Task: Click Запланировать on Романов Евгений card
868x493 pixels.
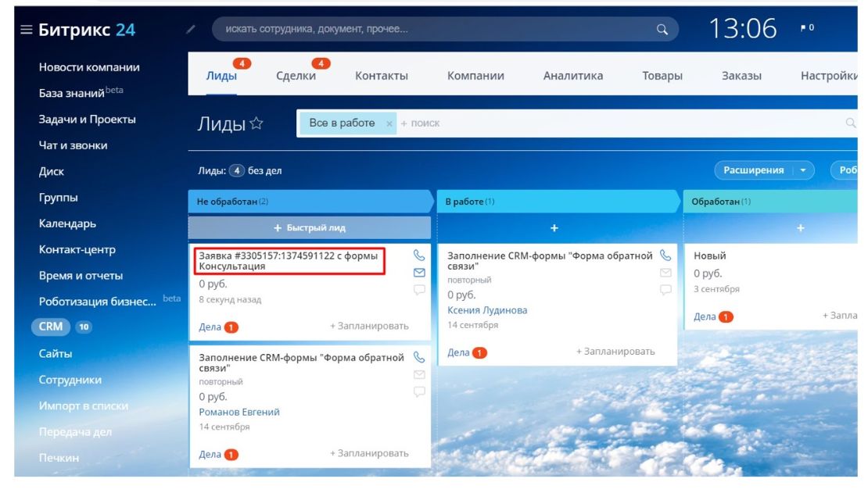Action: [x=369, y=454]
